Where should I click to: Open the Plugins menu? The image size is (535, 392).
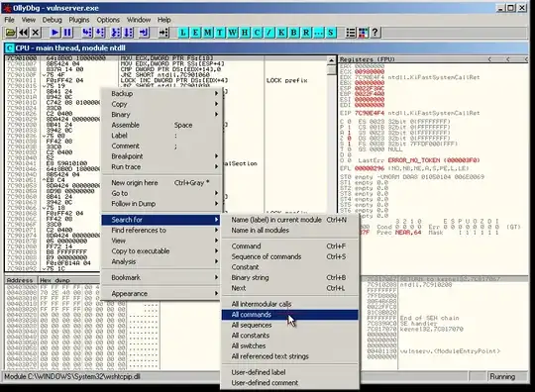click(79, 20)
